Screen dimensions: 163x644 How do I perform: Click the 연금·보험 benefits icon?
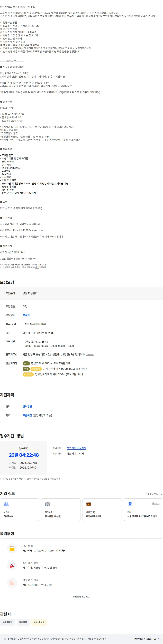[x=12, y=548]
